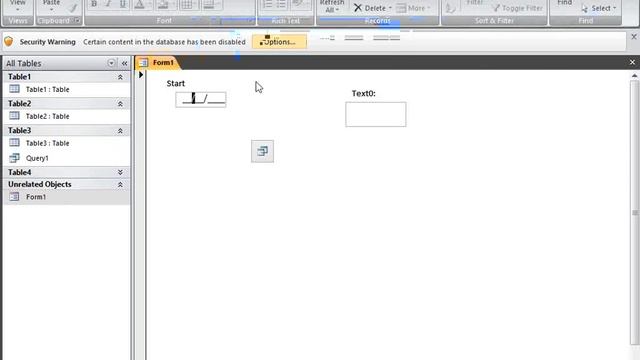The width and height of the screenshot is (640, 360).
Task: Close the Form1 document with the X
Action: click(632, 62)
